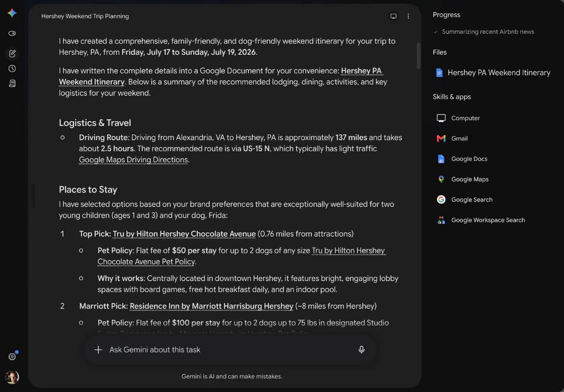564x392 pixels.
Task: Click the Gmail icon under Skills & apps
Action: [x=441, y=138]
